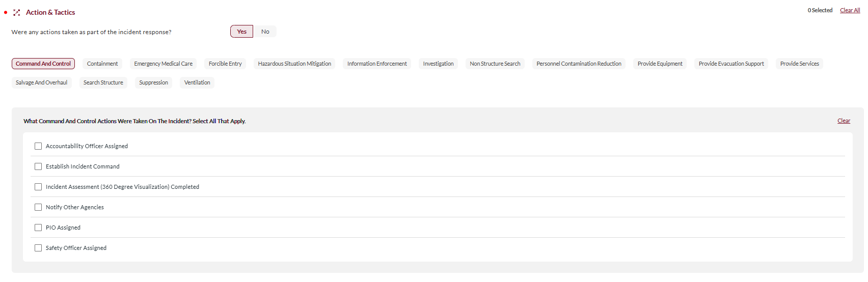Select Yes for actions taken
Screen dimensions: 868x282
pos(241,32)
